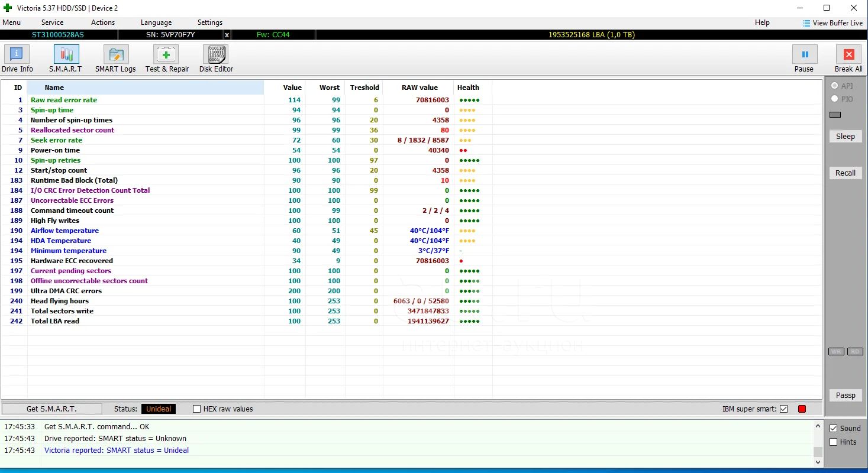
Task: Open the Settings menu
Action: pos(210,22)
